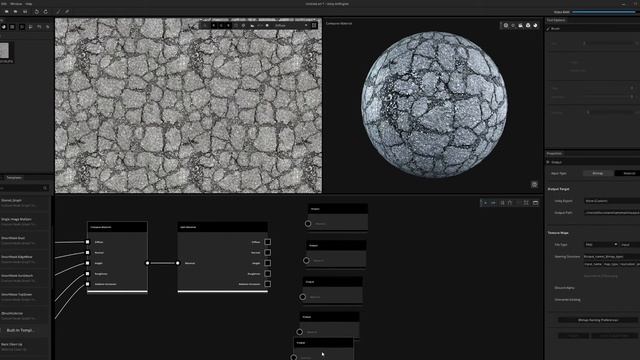Click the Redo arrow in main toolbar
This screenshot has width=640, height=360.
pos(46,12)
